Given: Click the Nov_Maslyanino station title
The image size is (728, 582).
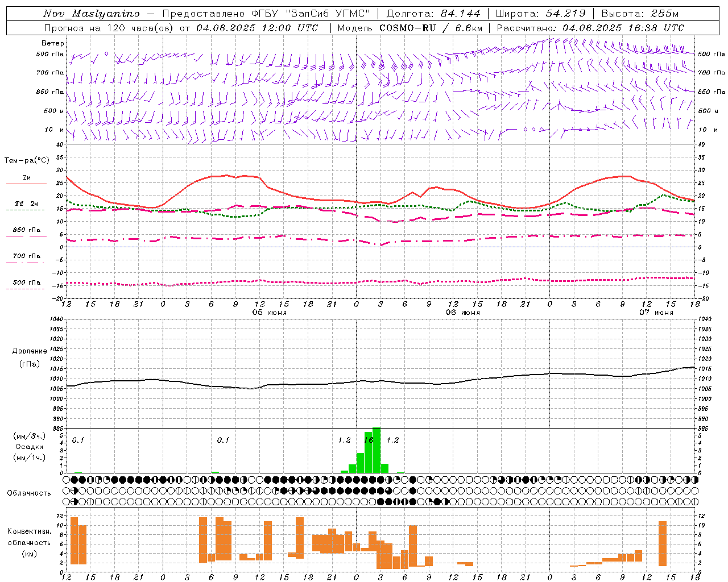Looking at the screenshot, I should coord(92,14).
